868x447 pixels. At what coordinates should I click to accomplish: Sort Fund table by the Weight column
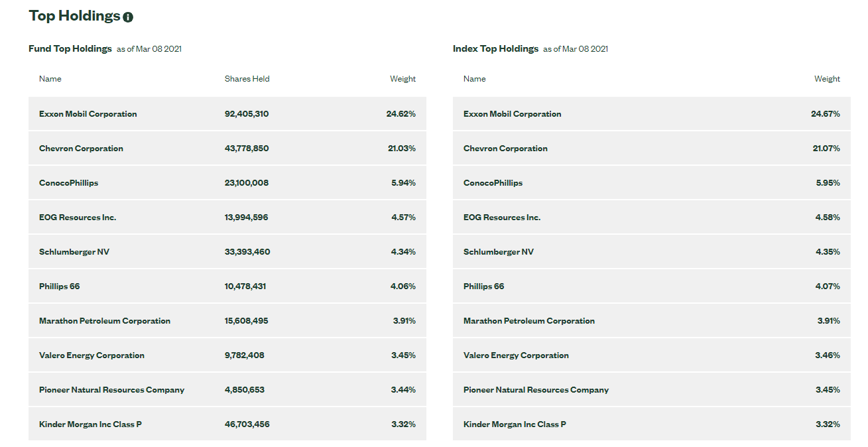403,78
